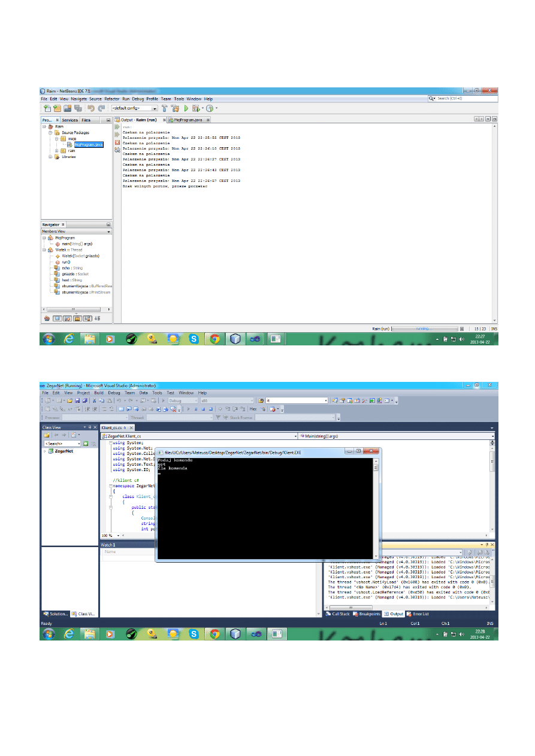The height and width of the screenshot is (756, 535).
Task: Stop the running process in Output panel
Action: click(x=117, y=142)
